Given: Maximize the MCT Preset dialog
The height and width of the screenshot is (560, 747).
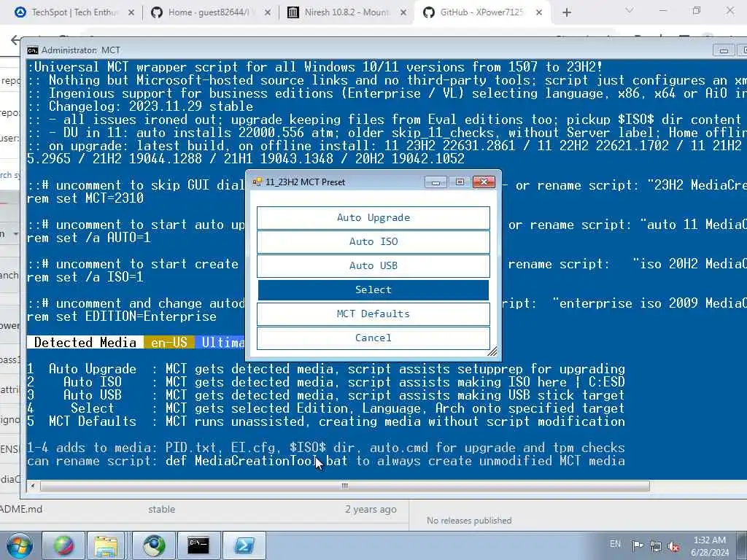Looking at the screenshot, I should pos(460,182).
